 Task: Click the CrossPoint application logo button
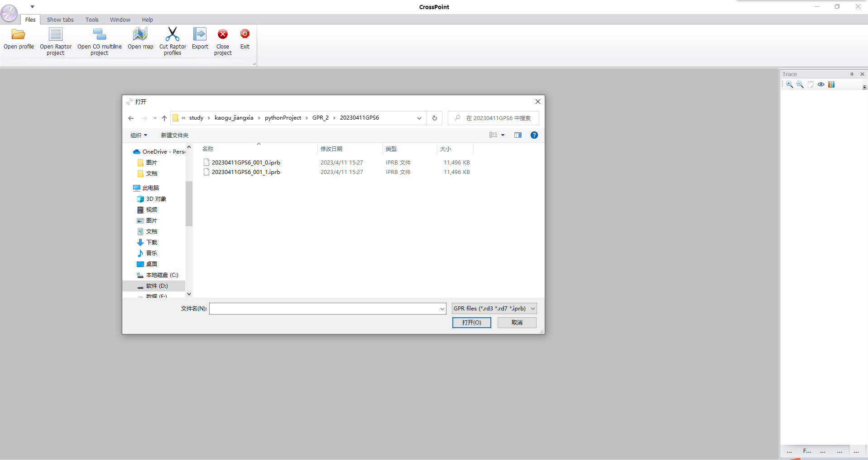(x=9, y=13)
